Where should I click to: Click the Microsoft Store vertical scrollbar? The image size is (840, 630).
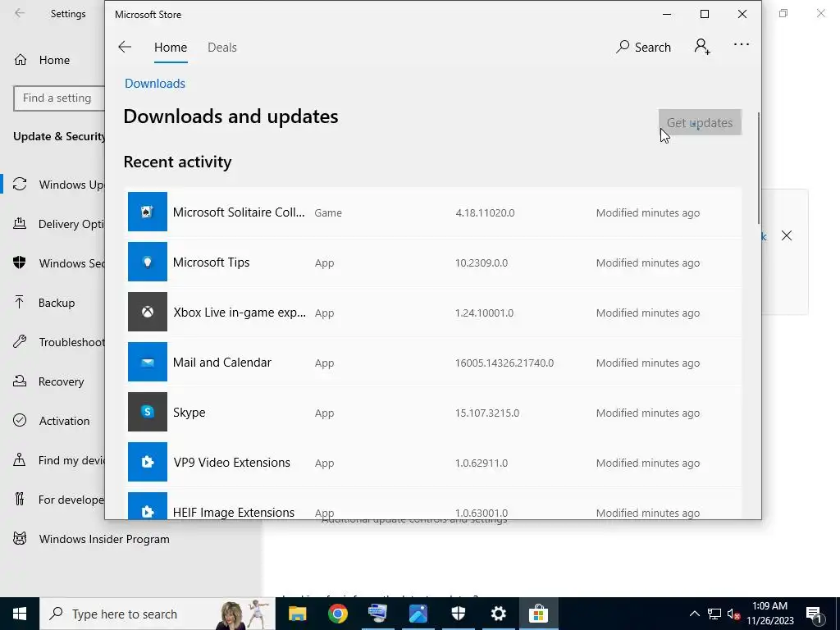(x=759, y=168)
